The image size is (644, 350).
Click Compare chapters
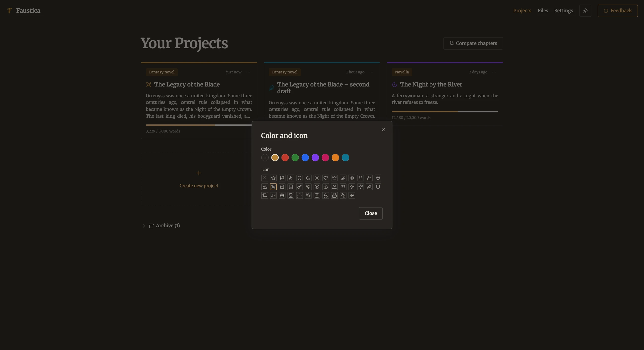click(x=473, y=43)
